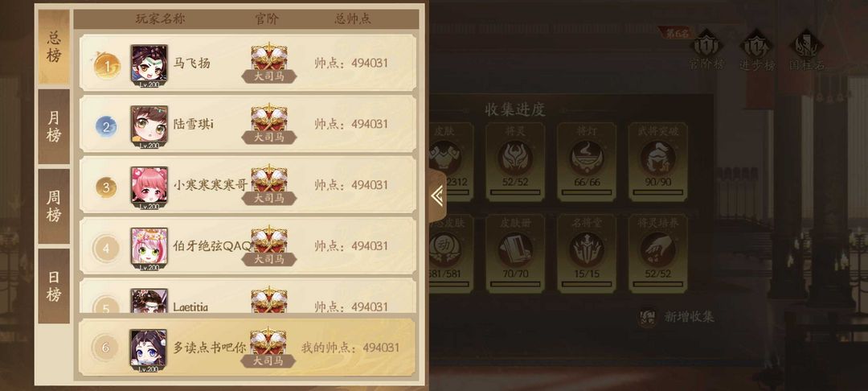Open the 进步榜 ranking icon
The width and height of the screenshot is (868, 391).
pyautogui.click(x=757, y=50)
